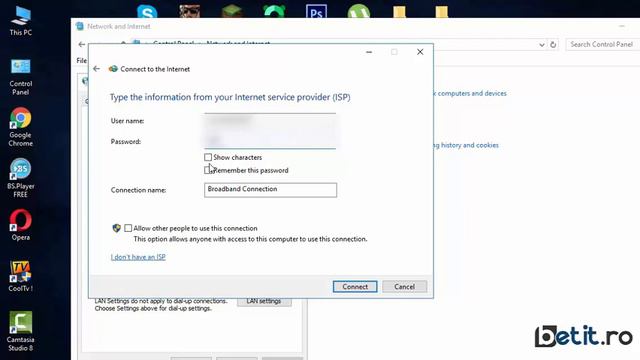Launch the Opera browser desktop icon

(20, 225)
